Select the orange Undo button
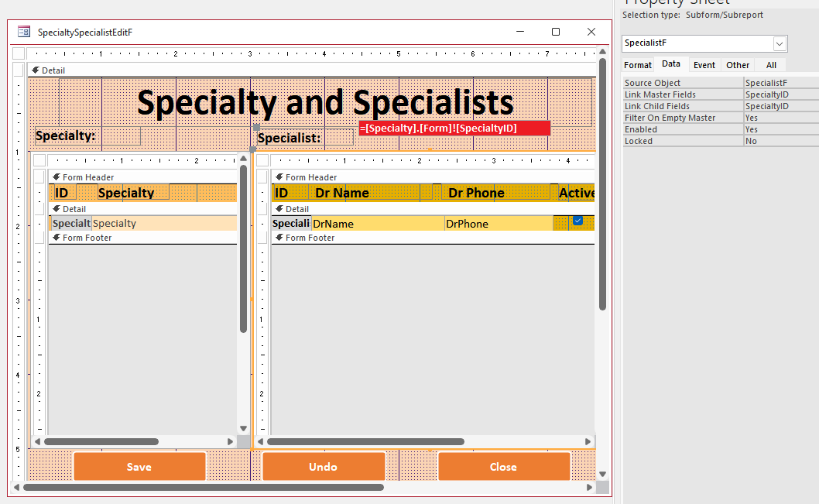Viewport: 819px width, 504px height. click(323, 467)
